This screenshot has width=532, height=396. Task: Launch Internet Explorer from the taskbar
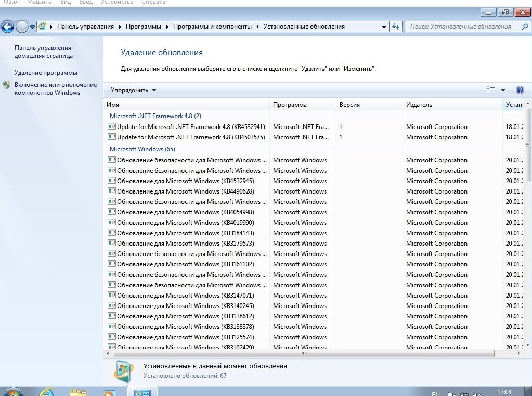(x=46, y=392)
